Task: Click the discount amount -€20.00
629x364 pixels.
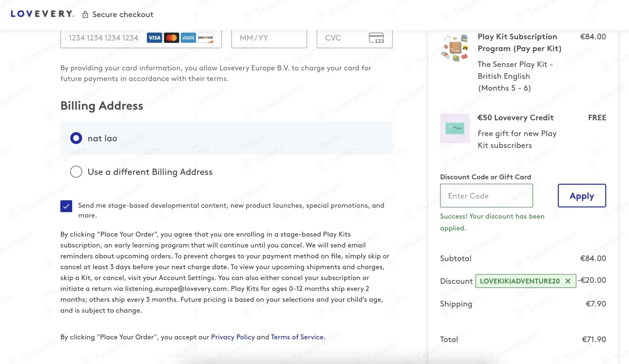Action: click(592, 280)
